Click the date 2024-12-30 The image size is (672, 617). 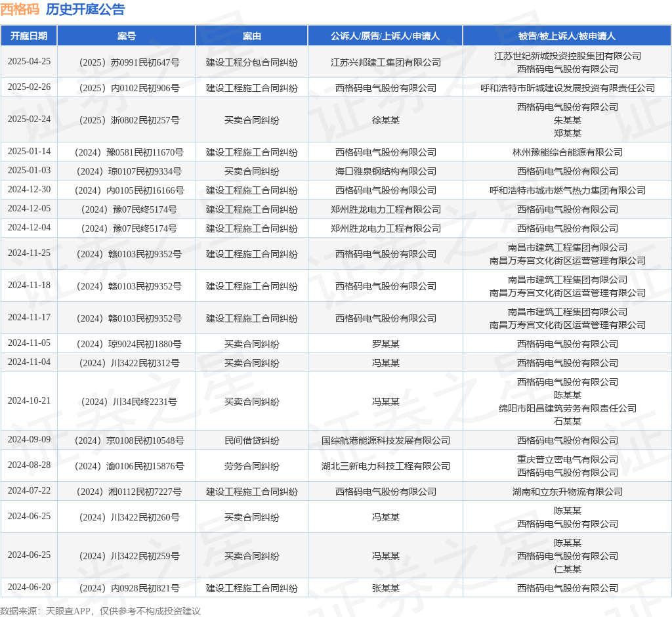tap(29, 190)
